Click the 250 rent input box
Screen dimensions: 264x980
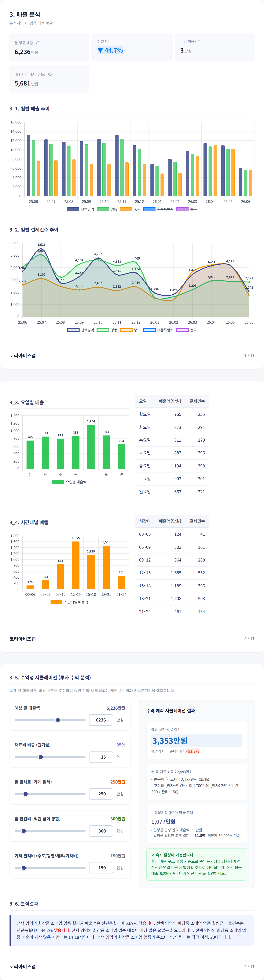tap(101, 794)
